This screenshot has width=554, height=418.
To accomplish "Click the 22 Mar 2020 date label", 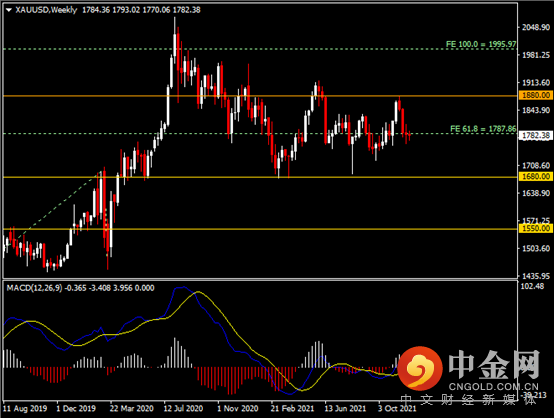I will click(131, 409).
